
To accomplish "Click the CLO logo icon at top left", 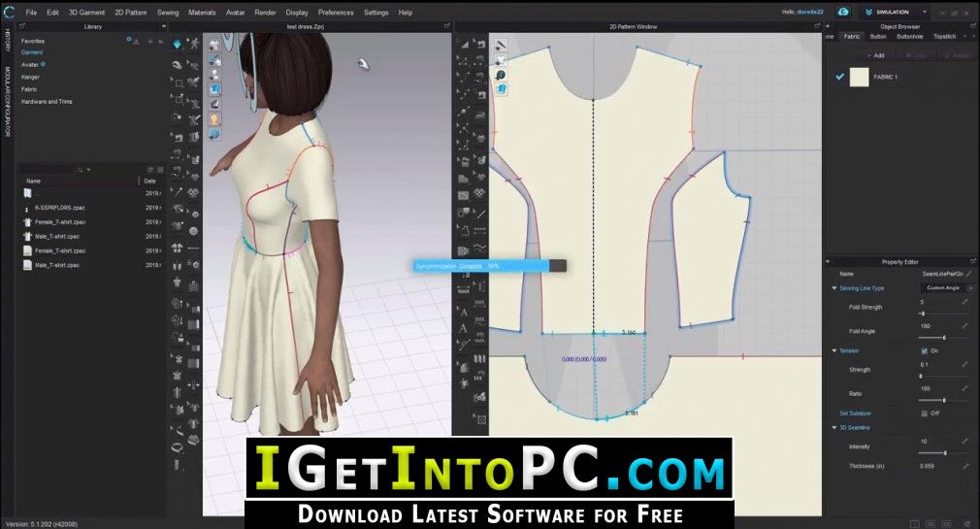I will coord(9,12).
